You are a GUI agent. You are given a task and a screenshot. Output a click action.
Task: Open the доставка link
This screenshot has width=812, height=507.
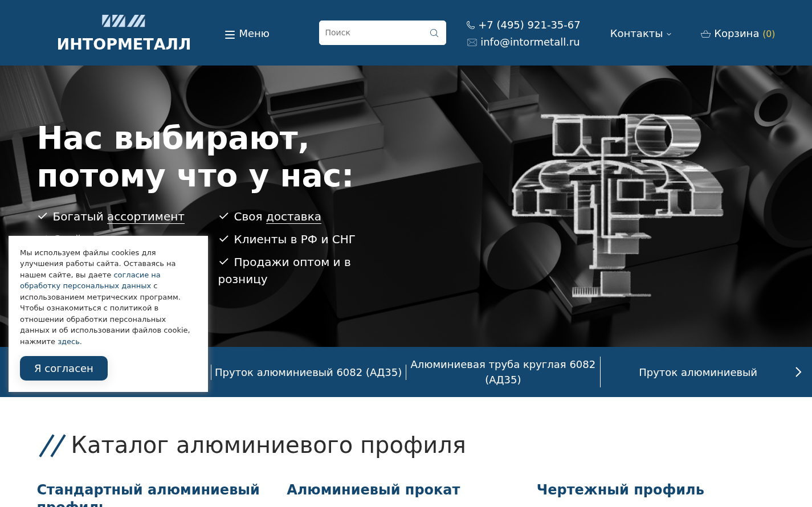[293, 216]
